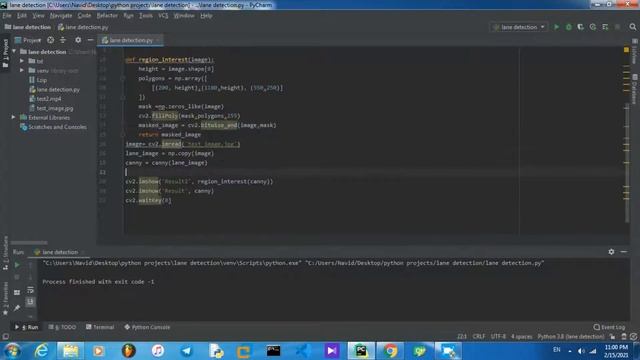Viewport: 640px width, 360px height.
Task: Expand the first subfolder under lane detection
Action: pyautogui.click(x=22, y=61)
